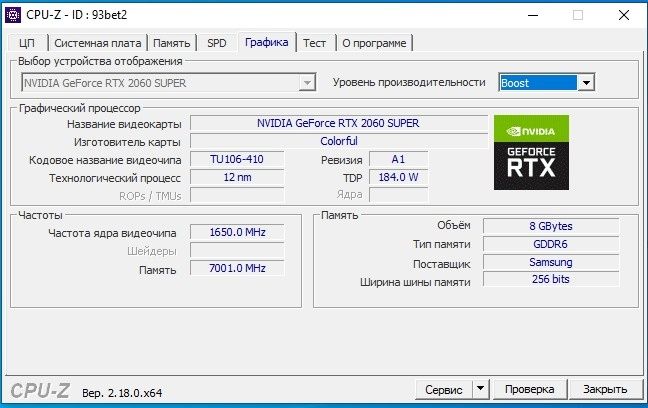Click the CPU-Z app icon in title bar
Viewport: 648px width, 408px height.
[13, 15]
